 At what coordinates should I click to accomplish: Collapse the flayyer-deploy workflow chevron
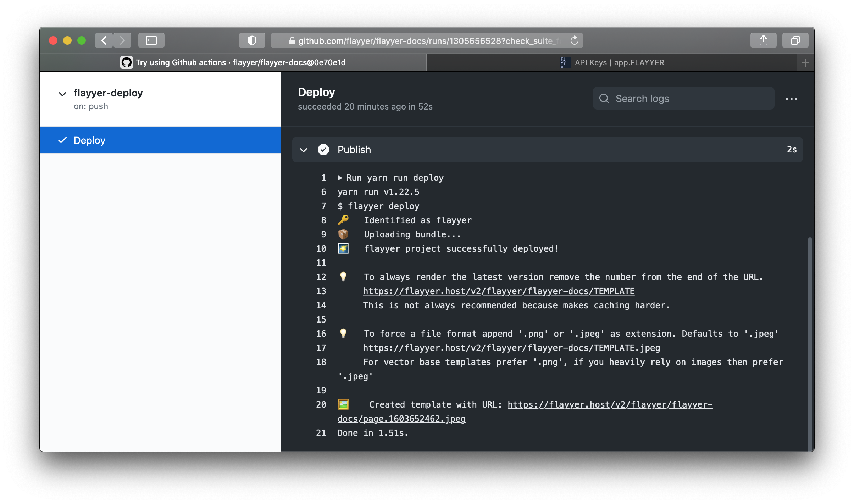click(x=62, y=94)
